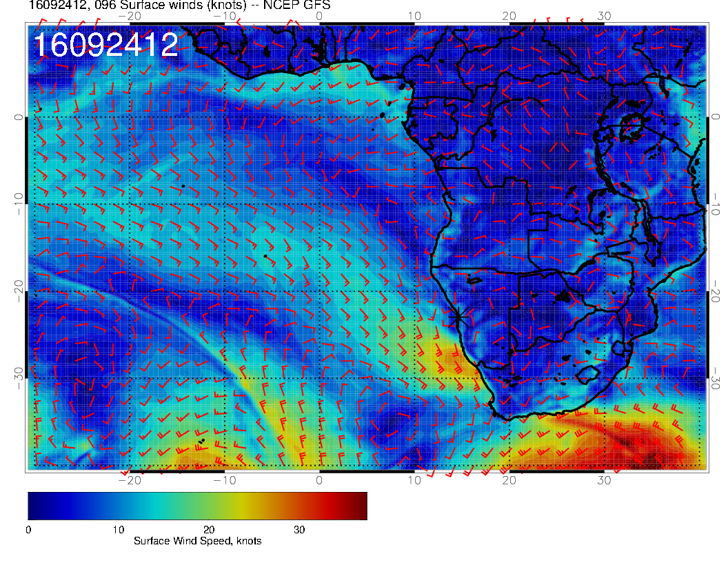Click the 'Surface Wind Speed, knots' legend label
The width and height of the screenshot is (728, 563).
[197, 541]
